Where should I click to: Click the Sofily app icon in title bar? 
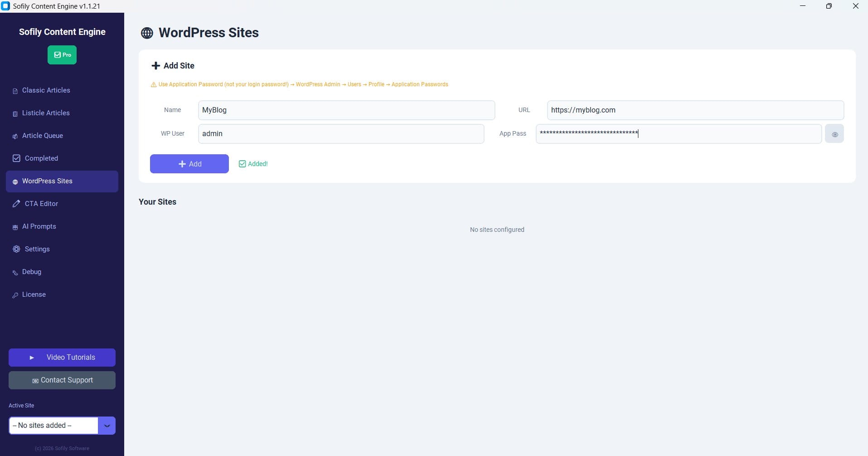[5, 6]
